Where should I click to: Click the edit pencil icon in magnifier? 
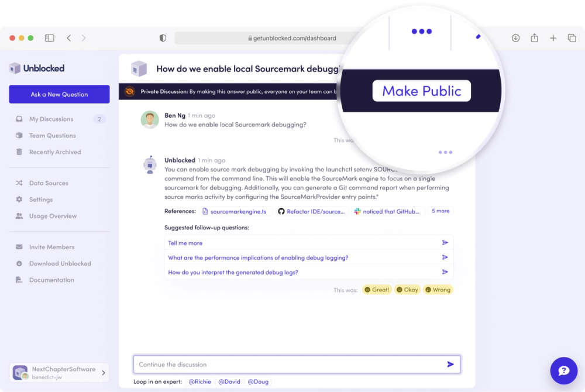coord(478,36)
